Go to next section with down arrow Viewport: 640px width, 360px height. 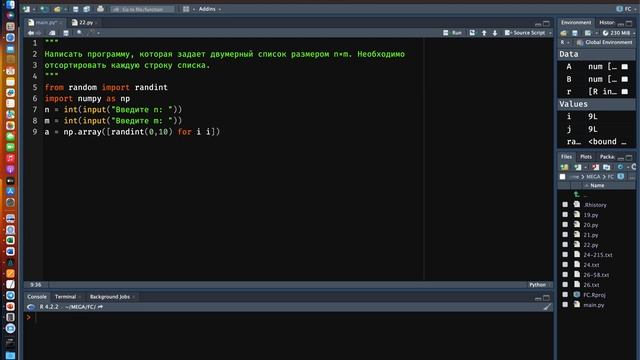(x=495, y=33)
